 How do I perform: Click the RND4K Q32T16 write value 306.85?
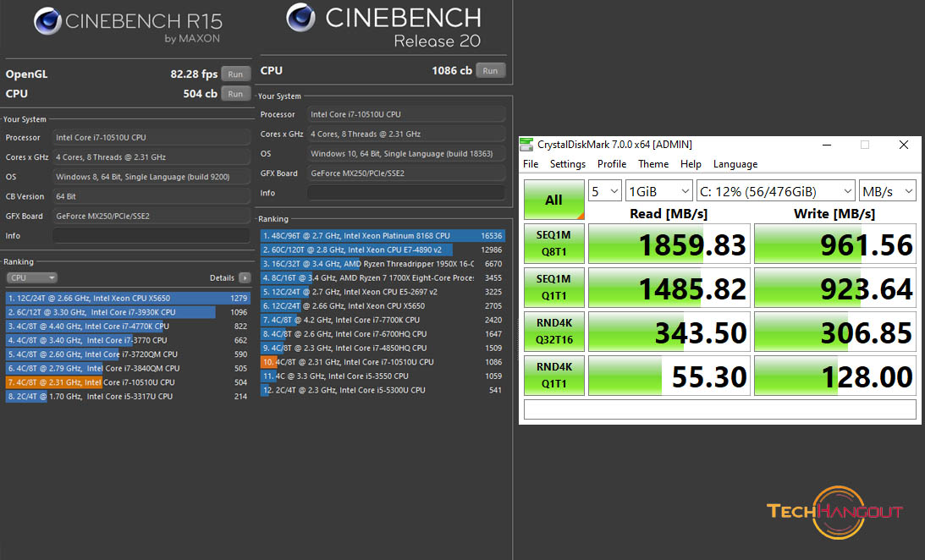click(834, 332)
